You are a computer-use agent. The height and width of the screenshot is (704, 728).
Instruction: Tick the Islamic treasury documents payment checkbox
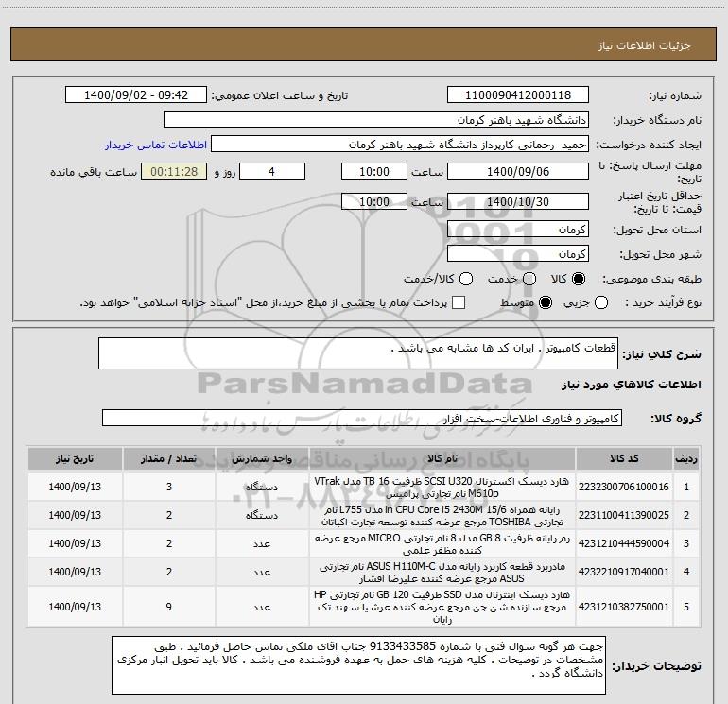459,302
